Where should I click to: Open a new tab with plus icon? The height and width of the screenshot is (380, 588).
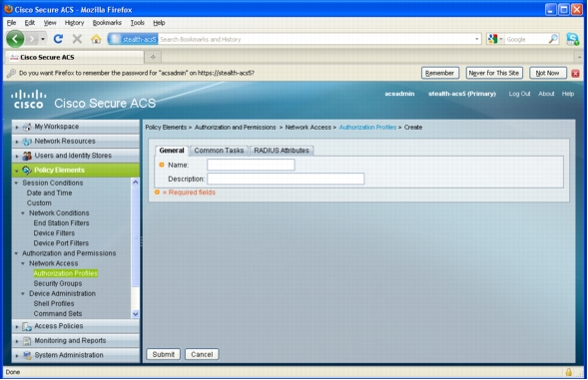point(153,57)
